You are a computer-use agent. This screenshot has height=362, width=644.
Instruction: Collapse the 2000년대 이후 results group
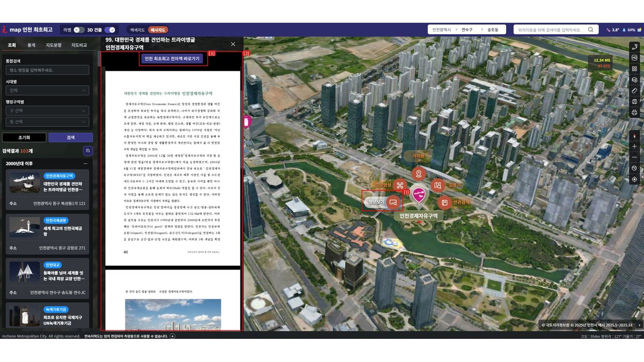(x=85, y=163)
